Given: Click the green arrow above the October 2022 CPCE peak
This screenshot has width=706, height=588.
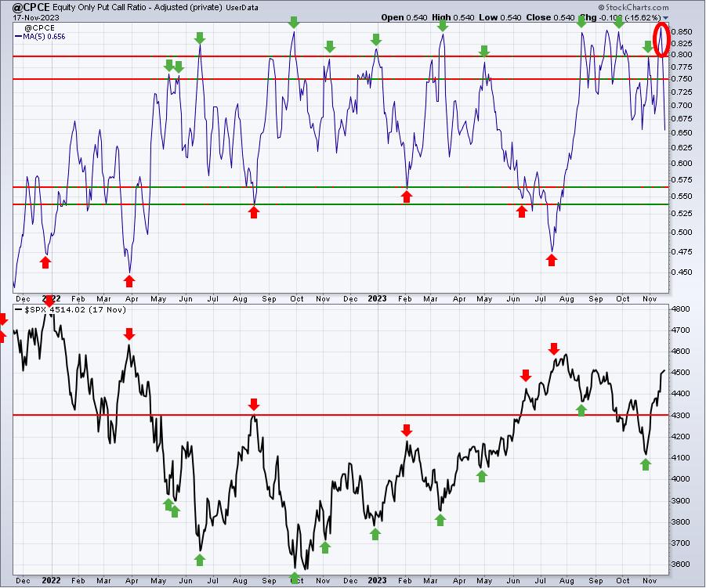Looking at the screenshot, I should 294,23.
